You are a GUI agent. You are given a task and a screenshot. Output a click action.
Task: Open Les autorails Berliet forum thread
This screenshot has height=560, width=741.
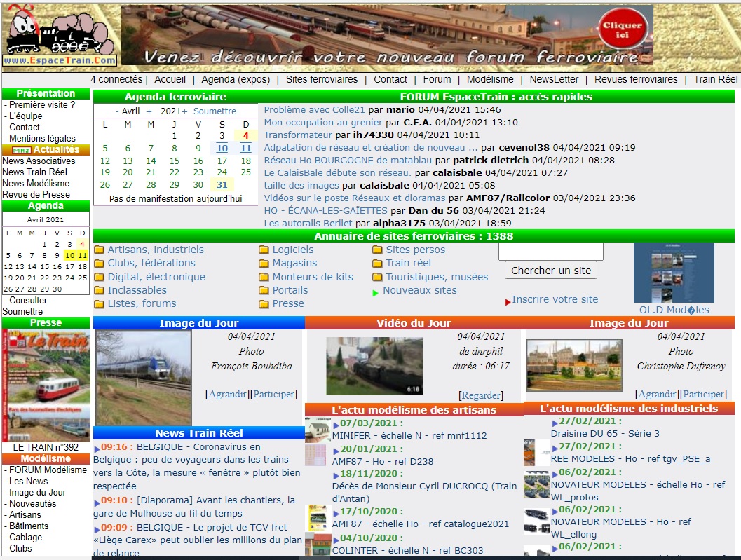tap(308, 223)
